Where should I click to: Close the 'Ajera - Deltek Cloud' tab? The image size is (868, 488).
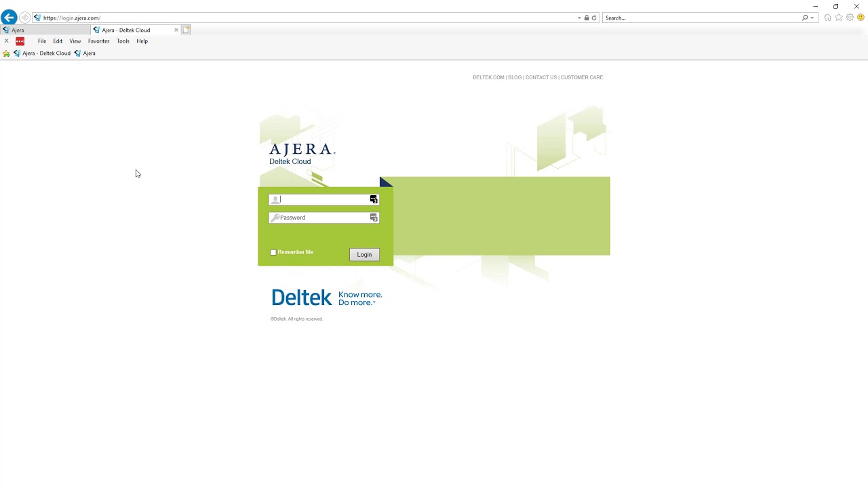click(x=176, y=30)
